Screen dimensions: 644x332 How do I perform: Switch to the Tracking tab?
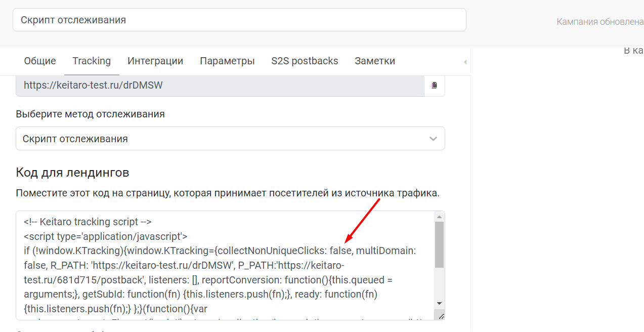[92, 61]
